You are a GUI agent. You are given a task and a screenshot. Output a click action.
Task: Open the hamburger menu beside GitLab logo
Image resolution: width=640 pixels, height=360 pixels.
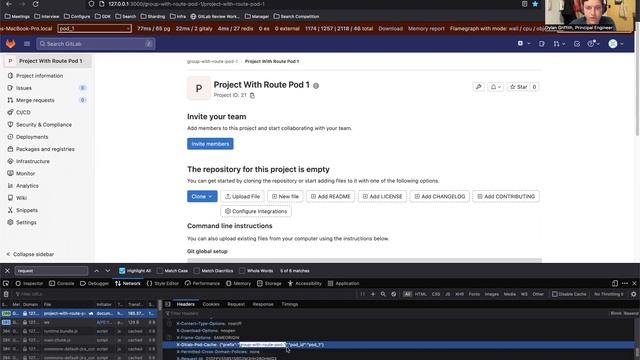[27, 44]
